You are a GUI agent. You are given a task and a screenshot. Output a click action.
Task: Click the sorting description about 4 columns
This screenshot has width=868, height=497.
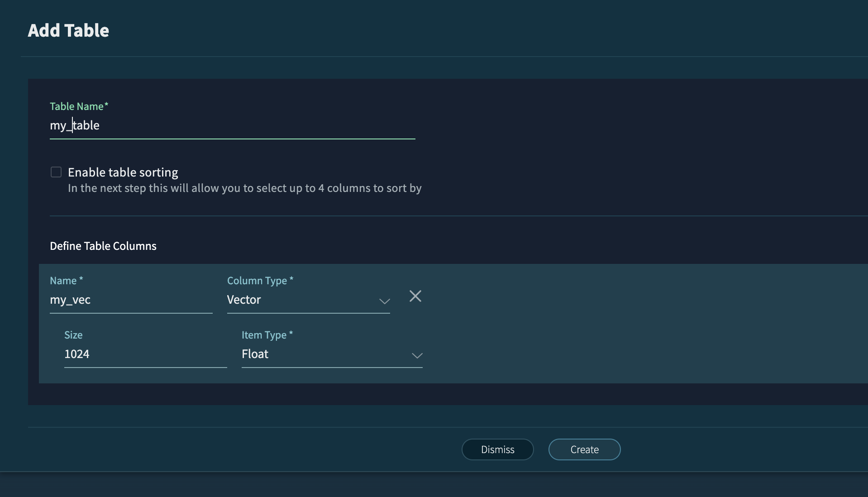click(244, 188)
